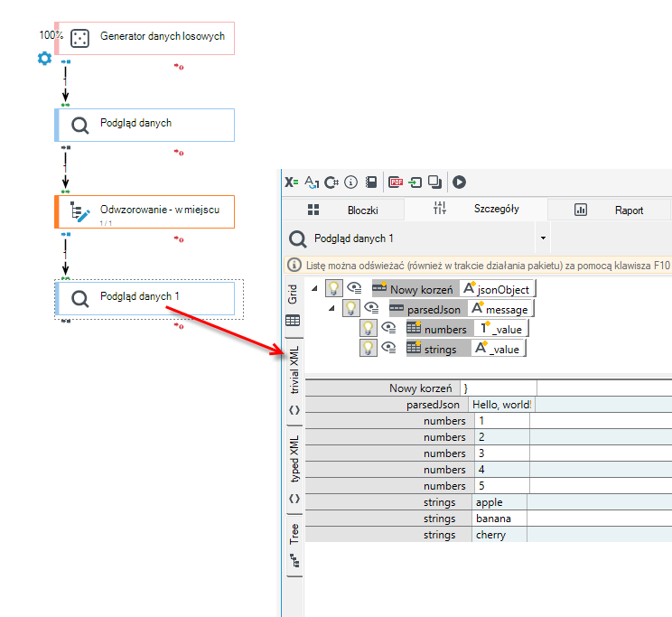Toggle the lightbulb for parsedJson
The height and width of the screenshot is (617, 672).
(351, 308)
